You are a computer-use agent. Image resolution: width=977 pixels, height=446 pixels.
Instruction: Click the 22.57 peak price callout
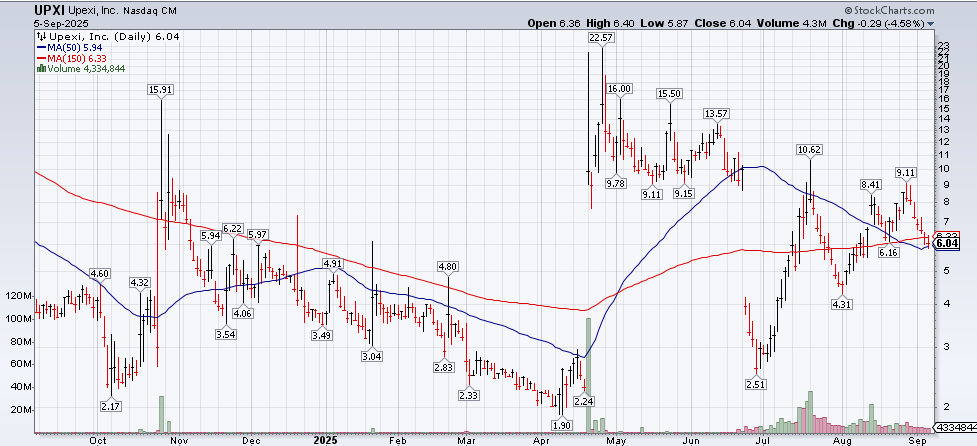601,37
